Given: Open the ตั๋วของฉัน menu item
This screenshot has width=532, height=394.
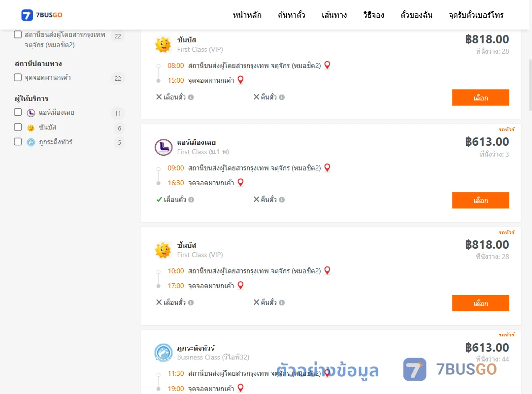Looking at the screenshot, I should pos(416,15).
